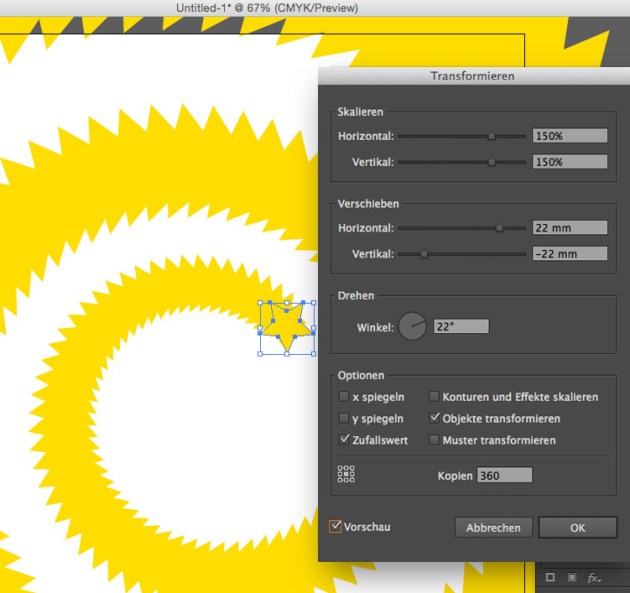Turn off the Vorschau preview checkbox
This screenshot has width=630, height=593.
tap(335, 526)
